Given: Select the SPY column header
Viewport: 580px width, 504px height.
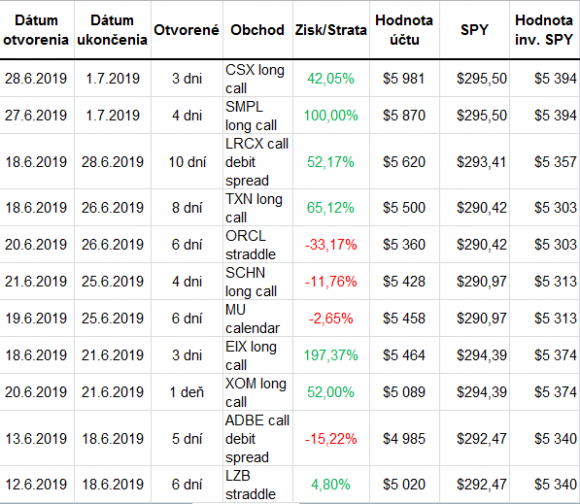Looking at the screenshot, I should (x=474, y=30).
